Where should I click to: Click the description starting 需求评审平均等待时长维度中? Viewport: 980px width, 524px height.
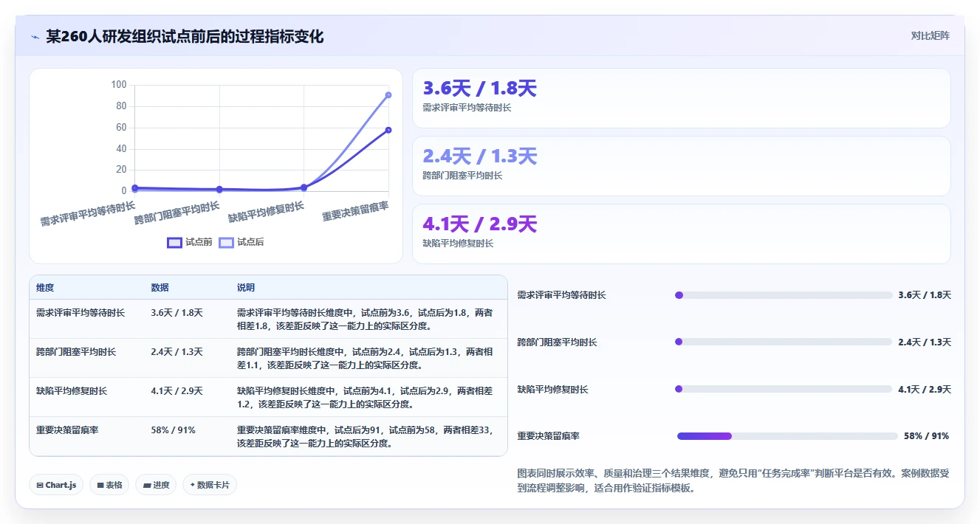click(365, 320)
